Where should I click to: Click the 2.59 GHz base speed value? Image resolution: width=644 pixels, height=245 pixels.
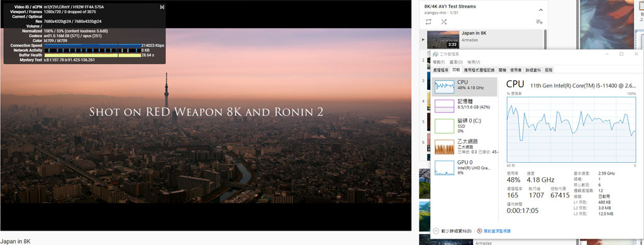pyautogui.click(x=607, y=173)
